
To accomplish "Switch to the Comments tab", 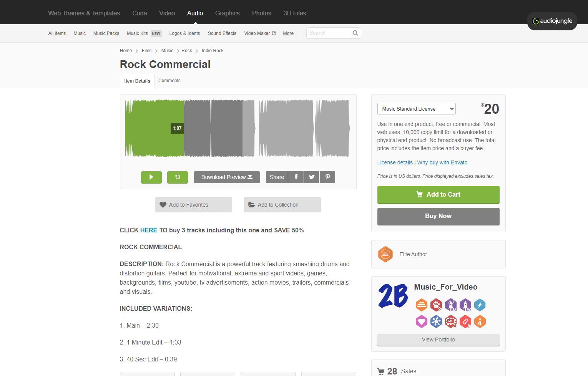I will point(169,81).
